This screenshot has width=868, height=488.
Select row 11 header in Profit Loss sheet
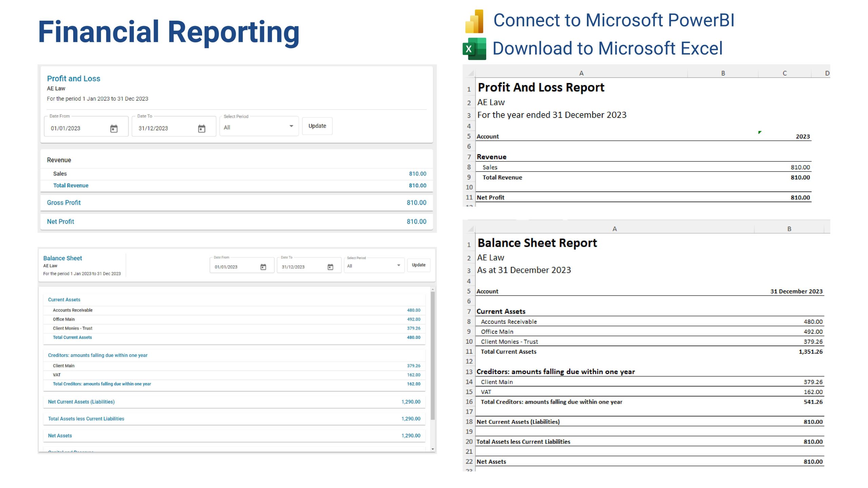pyautogui.click(x=469, y=197)
